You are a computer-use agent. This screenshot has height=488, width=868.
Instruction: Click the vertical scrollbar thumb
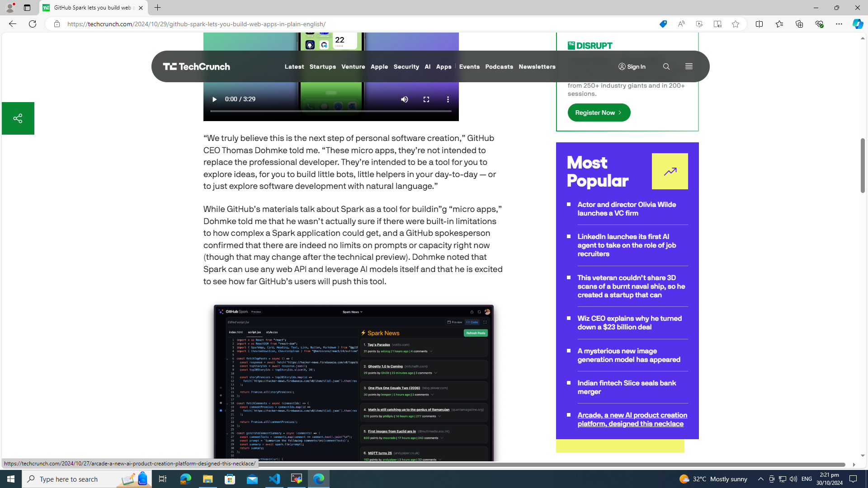coord(863,165)
